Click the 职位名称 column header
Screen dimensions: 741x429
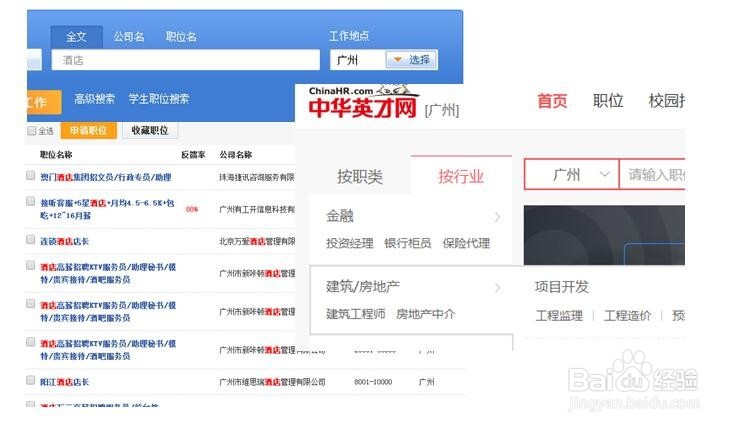coord(56,154)
